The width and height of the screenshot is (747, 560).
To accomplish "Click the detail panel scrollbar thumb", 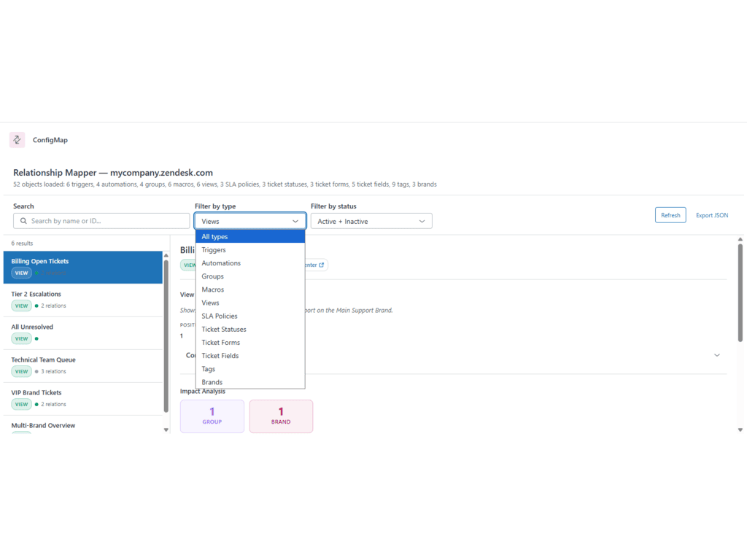I will click(x=740, y=293).
